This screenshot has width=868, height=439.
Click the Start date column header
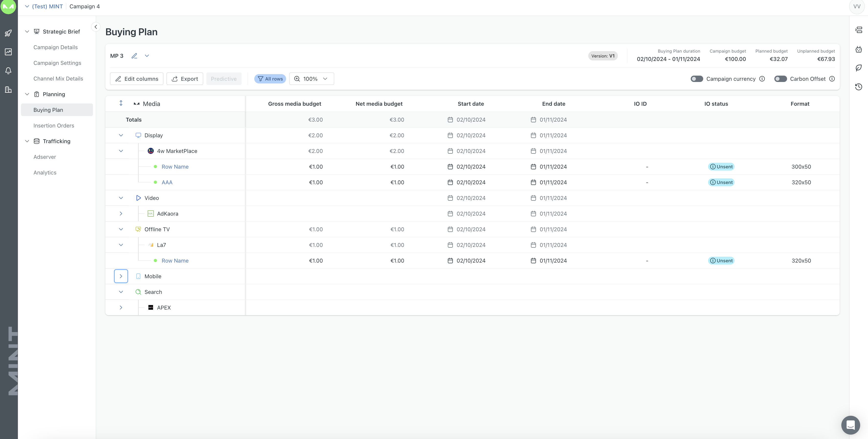point(470,104)
